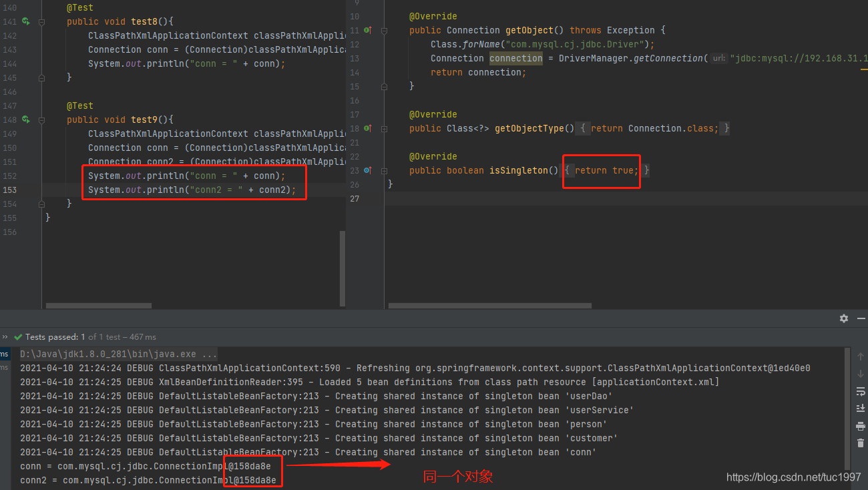Click the log line creating bean 'person'

pyautogui.click(x=314, y=424)
